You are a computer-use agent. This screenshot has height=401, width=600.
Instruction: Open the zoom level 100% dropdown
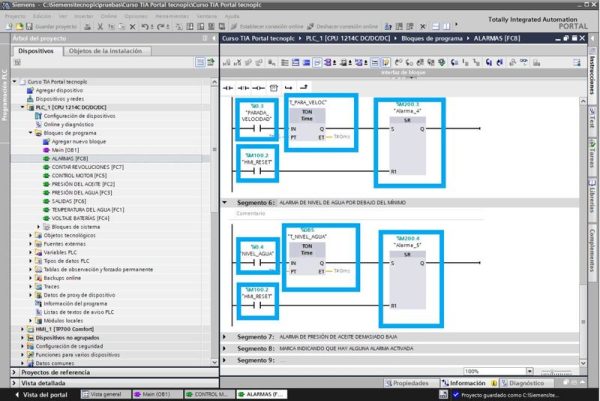[x=530, y=371]
